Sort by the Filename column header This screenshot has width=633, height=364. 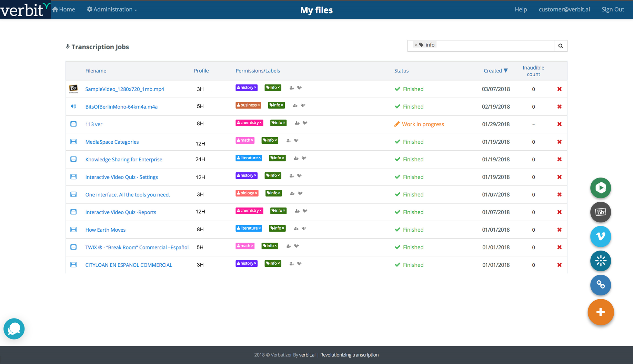click(96, 71)
